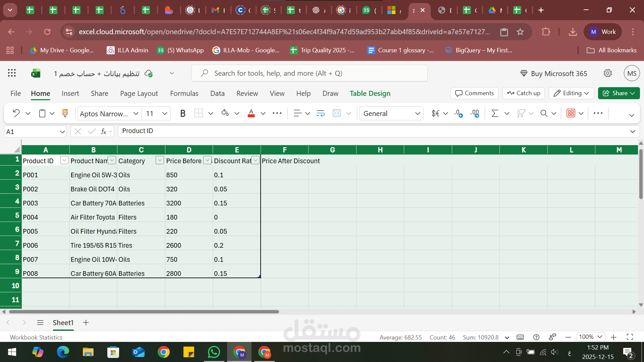Click the Borders icon
Screen dimensions: 644x362
(x=199, y=113)
